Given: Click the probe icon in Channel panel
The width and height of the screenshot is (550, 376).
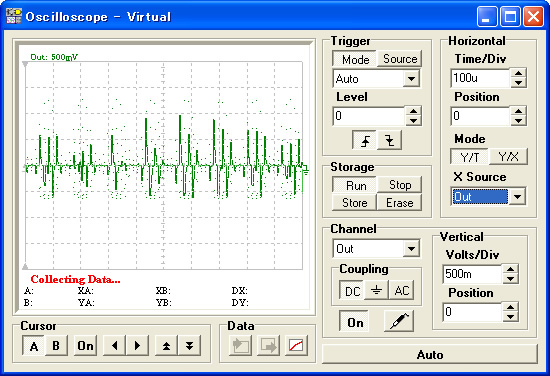Looking at the screenshot, I should (x=399, y=321).
